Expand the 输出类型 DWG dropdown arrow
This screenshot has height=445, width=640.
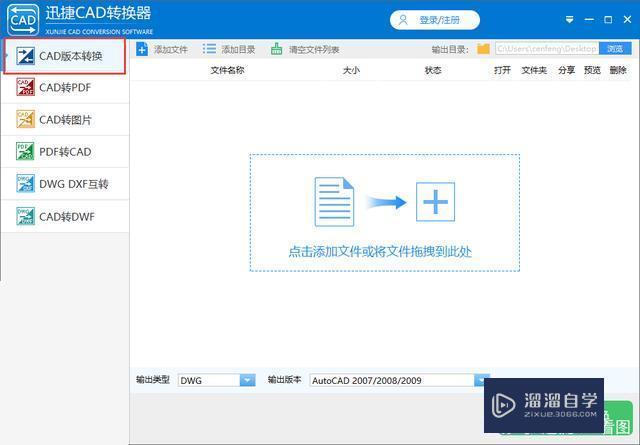click(247, 380)
